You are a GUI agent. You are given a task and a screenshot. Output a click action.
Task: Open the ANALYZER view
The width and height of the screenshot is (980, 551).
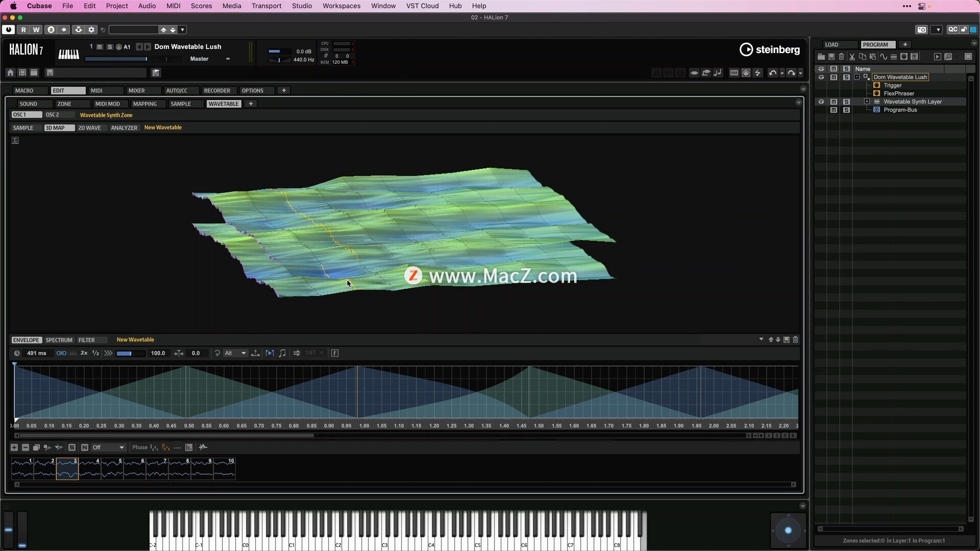[124, 128]
